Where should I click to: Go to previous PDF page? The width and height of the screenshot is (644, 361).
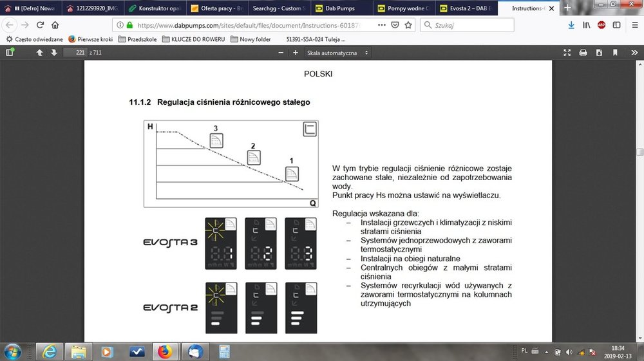pyautogui.click(x=39, y=53)
